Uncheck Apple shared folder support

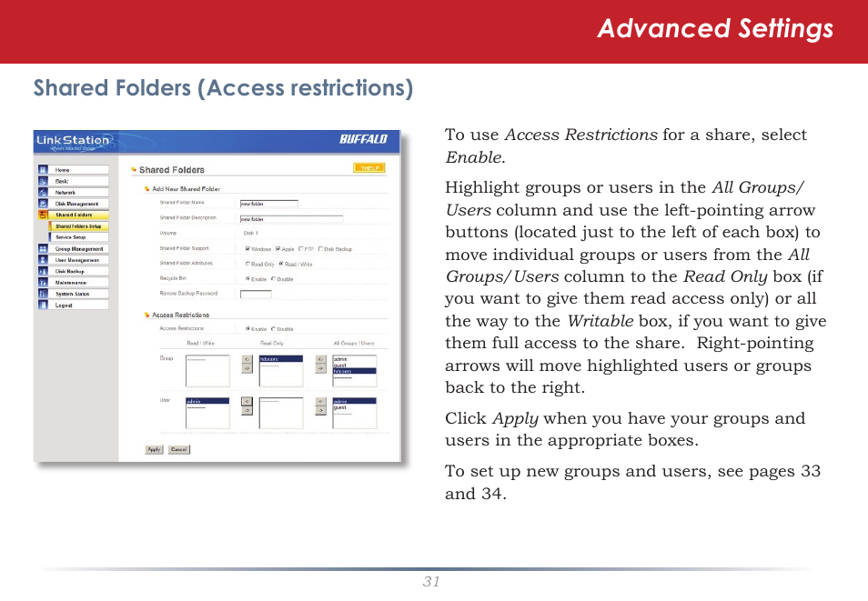278,249
